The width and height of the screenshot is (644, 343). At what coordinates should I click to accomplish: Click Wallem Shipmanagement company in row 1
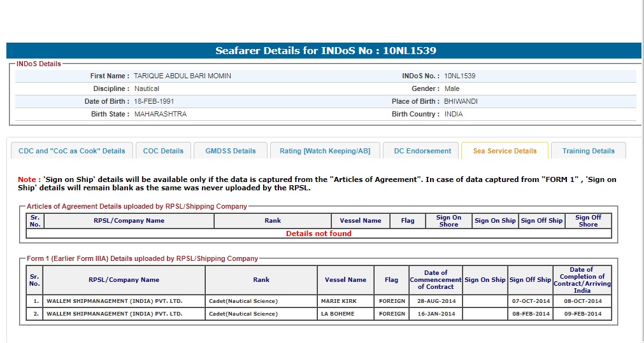(x=115, y=301)
